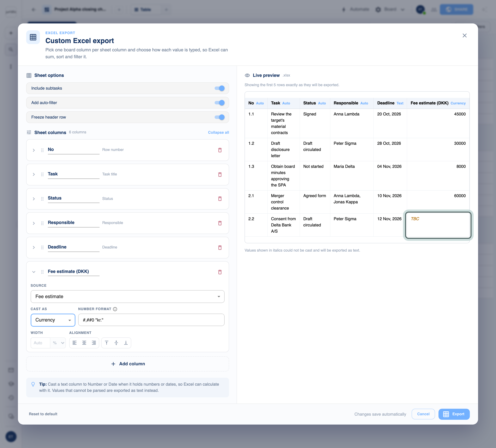Align cell text to the left
The width and height of the screenshot is (496, 448).
click(75, 343)
